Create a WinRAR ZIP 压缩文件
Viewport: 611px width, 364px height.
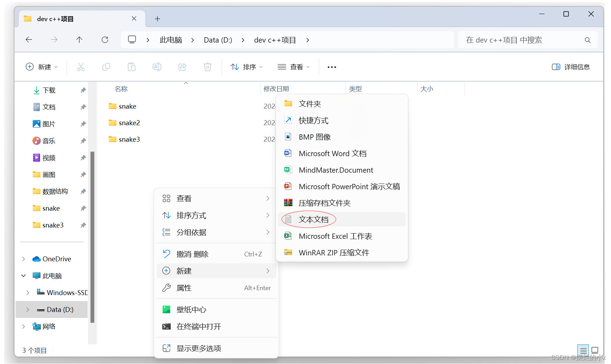(x=342, y=253)
